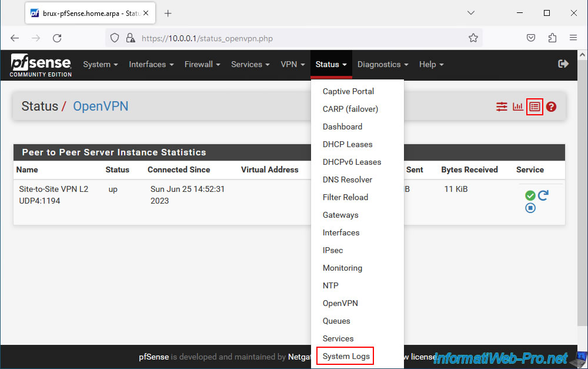Click the logout icon in navbar
This screenshot has height=369, width=588.
pyautogui.click(x=563, y=64)
